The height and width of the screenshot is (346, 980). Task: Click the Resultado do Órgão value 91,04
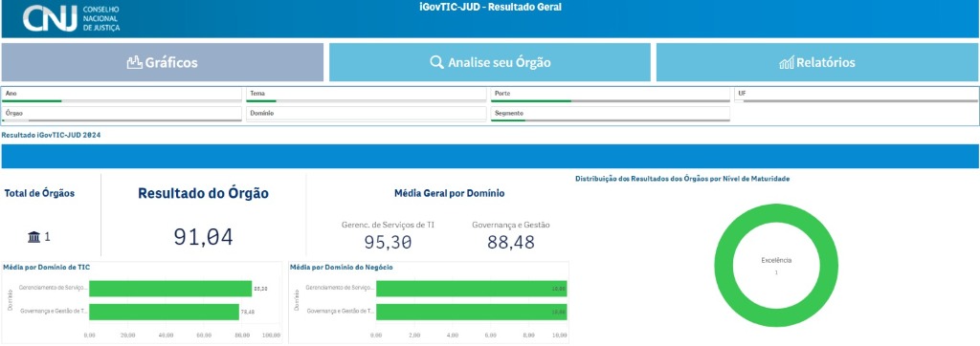click(x=203, y=237)
